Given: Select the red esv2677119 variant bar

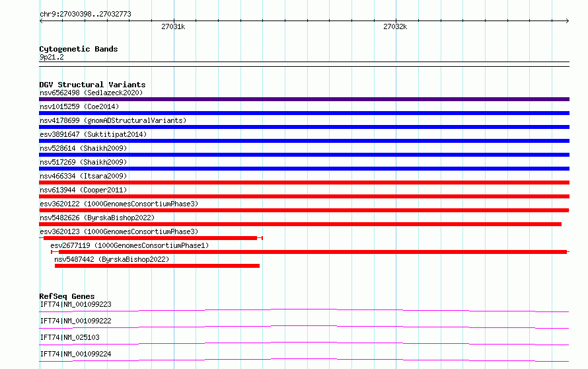Looking at the screenshot, I should click(310, 252).
